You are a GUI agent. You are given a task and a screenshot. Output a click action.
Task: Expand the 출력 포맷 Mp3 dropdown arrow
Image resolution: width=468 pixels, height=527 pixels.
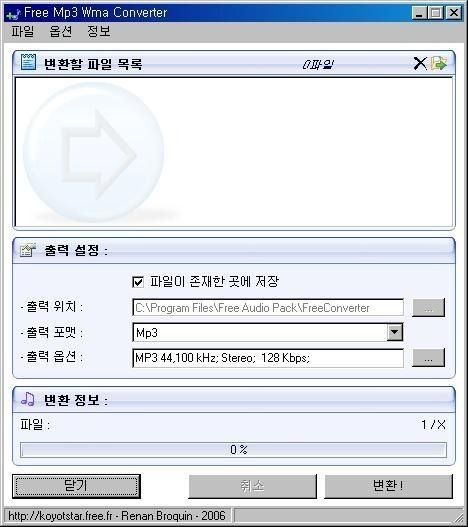(395, 332)
